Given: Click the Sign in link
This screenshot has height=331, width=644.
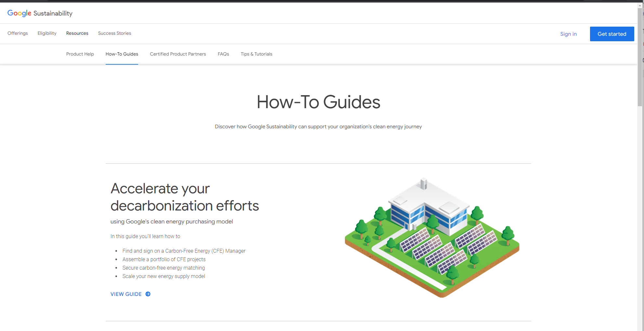Looking at the screenshot, I should point(568,34).
